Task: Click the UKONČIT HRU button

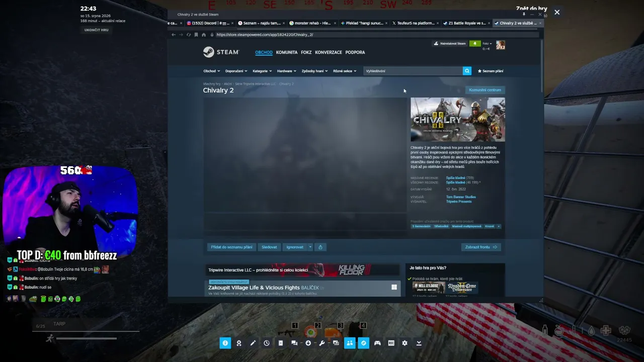Action: (x=97, y=30)
